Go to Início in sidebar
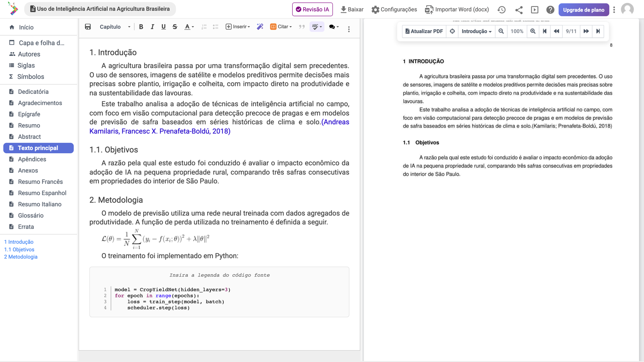644x362 pixels. 26,27
